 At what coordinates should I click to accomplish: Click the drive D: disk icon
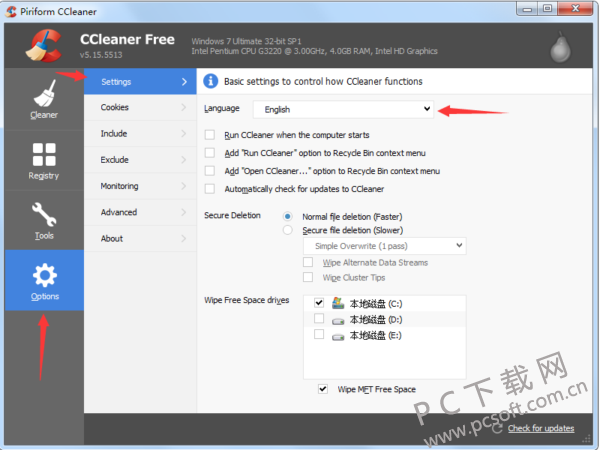[338, 321]
